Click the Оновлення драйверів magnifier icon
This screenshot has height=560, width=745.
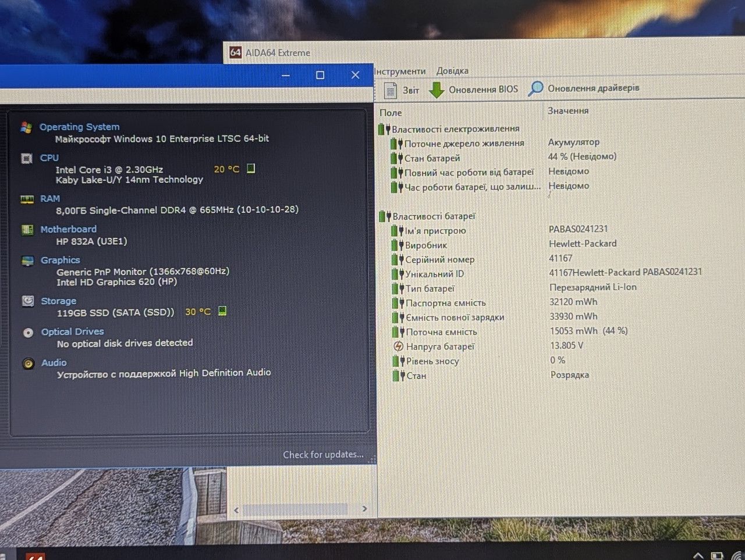(x=535, y=88)
